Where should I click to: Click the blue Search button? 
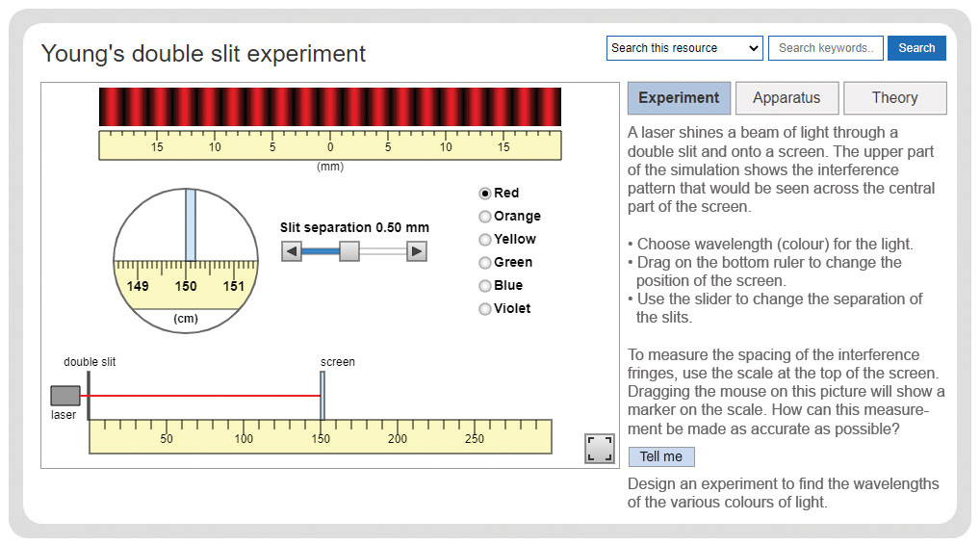click(x=916, y=48)
